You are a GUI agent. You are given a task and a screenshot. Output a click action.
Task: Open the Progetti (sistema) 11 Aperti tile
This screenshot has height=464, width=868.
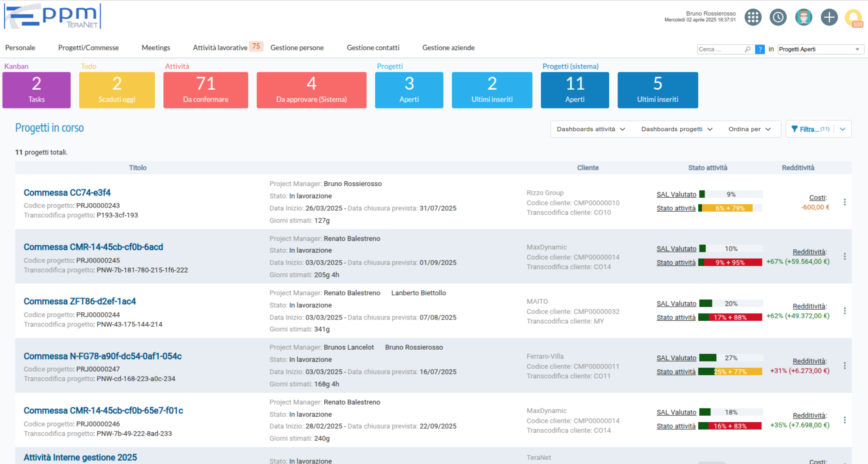tap(575, 90)
